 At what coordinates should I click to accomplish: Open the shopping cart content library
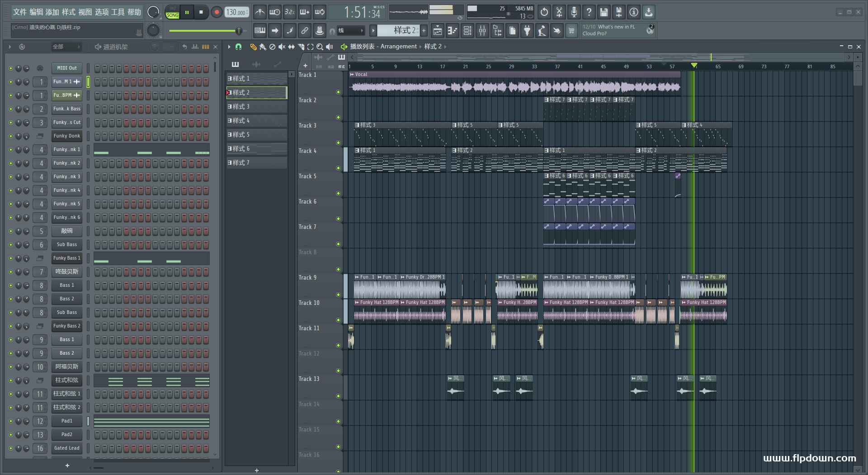coord(571,31)
